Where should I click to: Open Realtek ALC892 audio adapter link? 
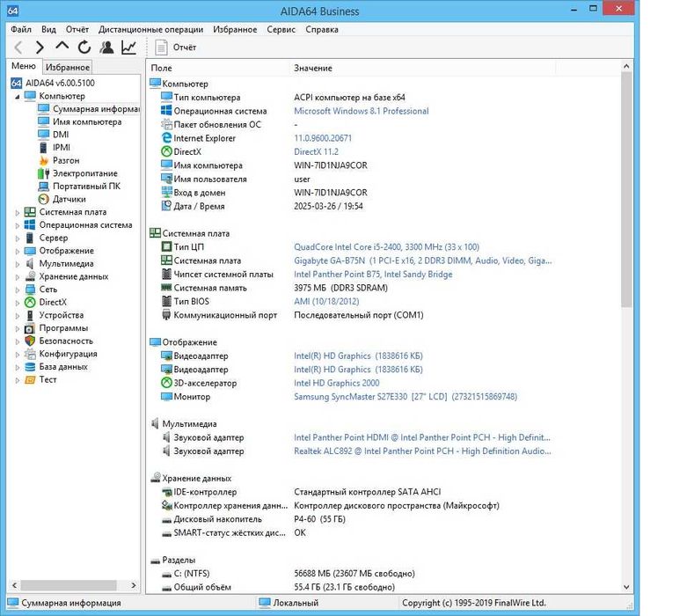[422, 451]
